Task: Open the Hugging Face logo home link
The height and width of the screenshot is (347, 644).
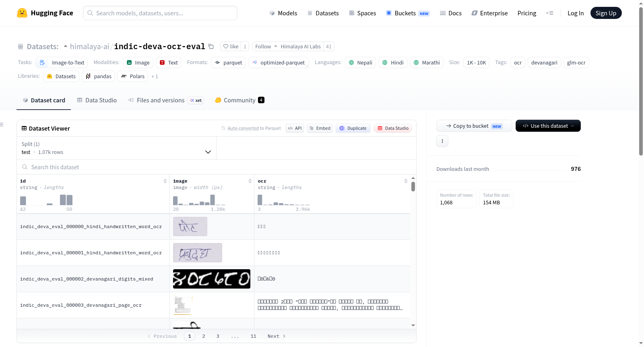Action: coord(45,13)
